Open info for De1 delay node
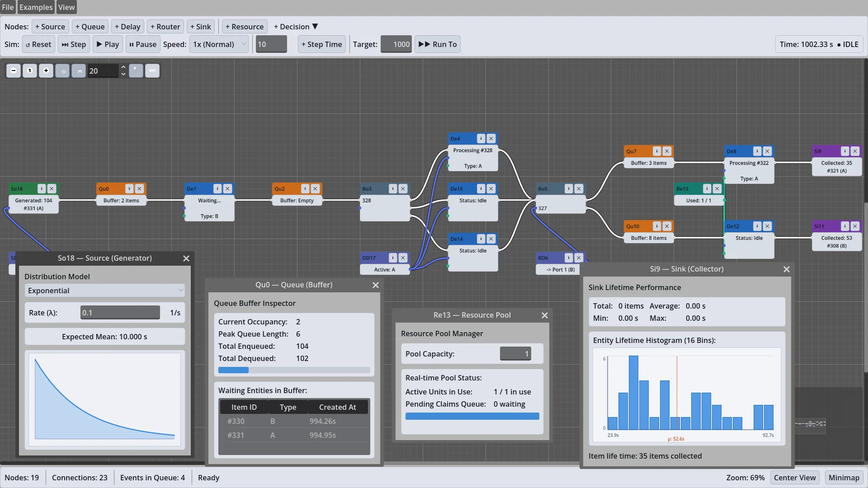 coord(217,188)
